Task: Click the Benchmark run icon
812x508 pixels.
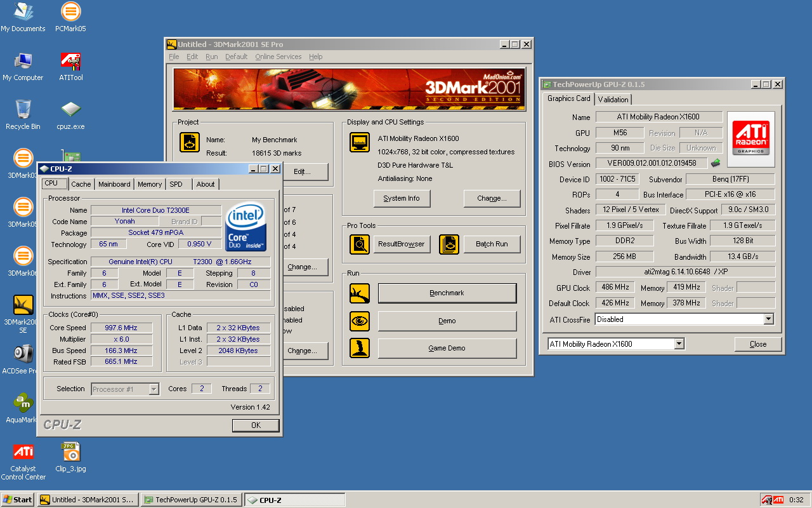Action: click(360, 293)
